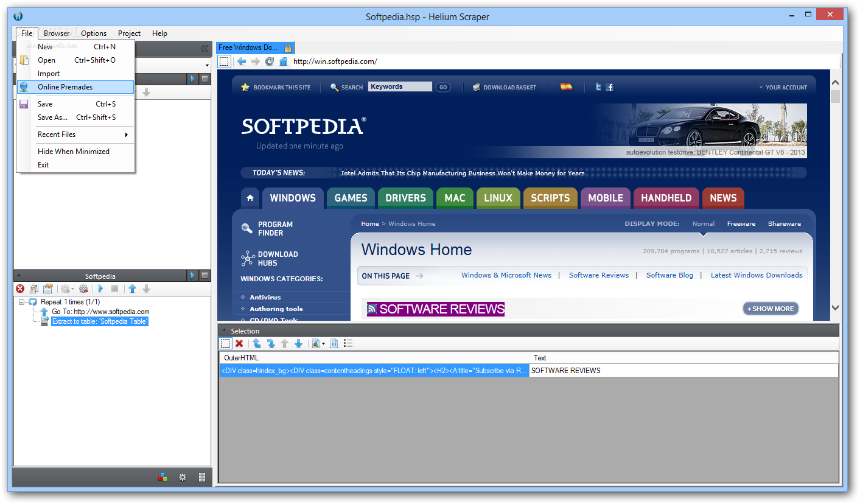
Task: Open the dropdown arrow in the left panel combo box
Action: (207, 65)
